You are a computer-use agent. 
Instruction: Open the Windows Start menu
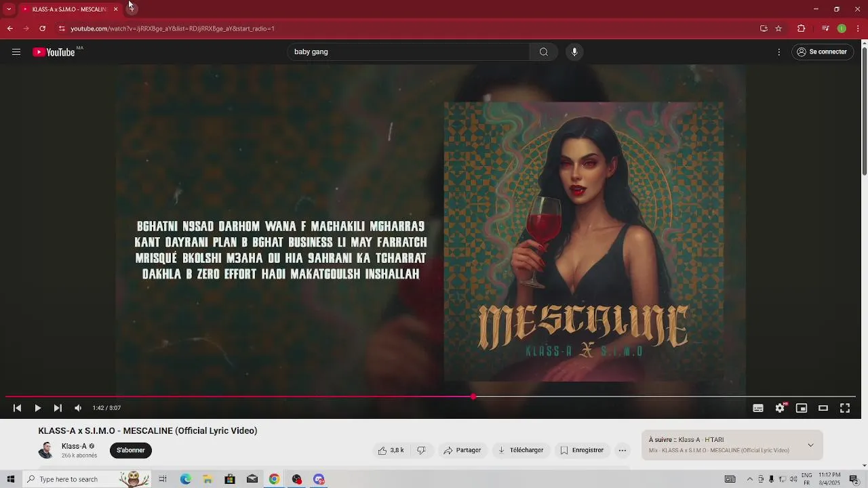click(10, 479)
